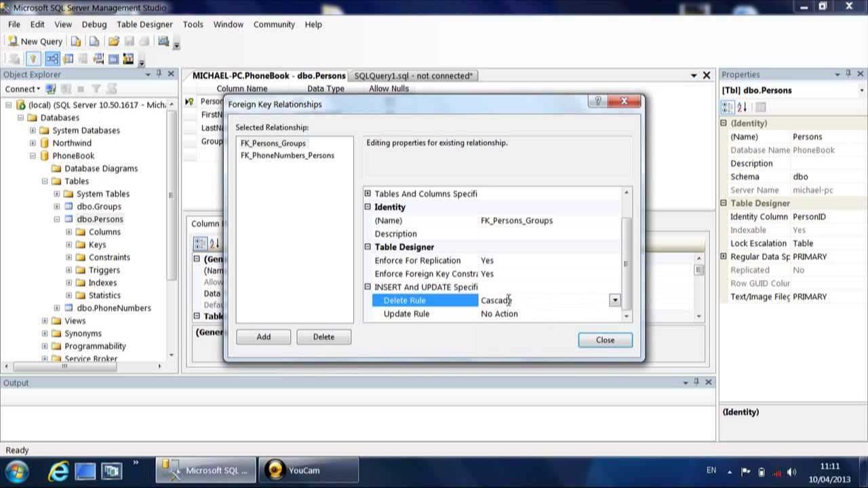Switch to SQLQuery1.sql tab
This screenshot has height=488, width=868.
click(414, 76)
